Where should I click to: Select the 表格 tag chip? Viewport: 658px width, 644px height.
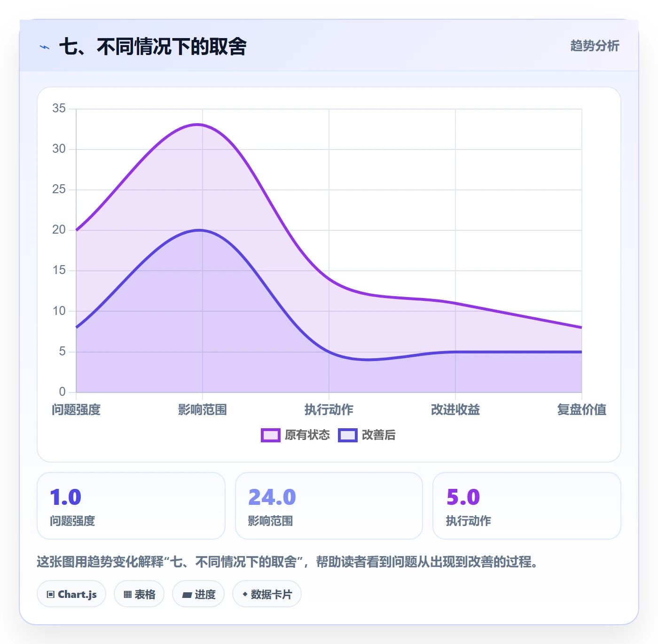coord(139,594)
